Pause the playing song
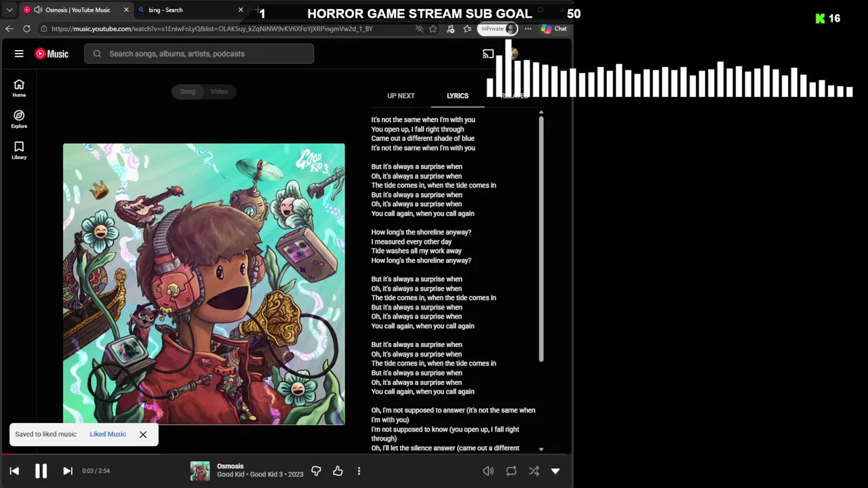The width and height of the screenshot is (868, 488). pyautogui.click(x=41, y=470)
